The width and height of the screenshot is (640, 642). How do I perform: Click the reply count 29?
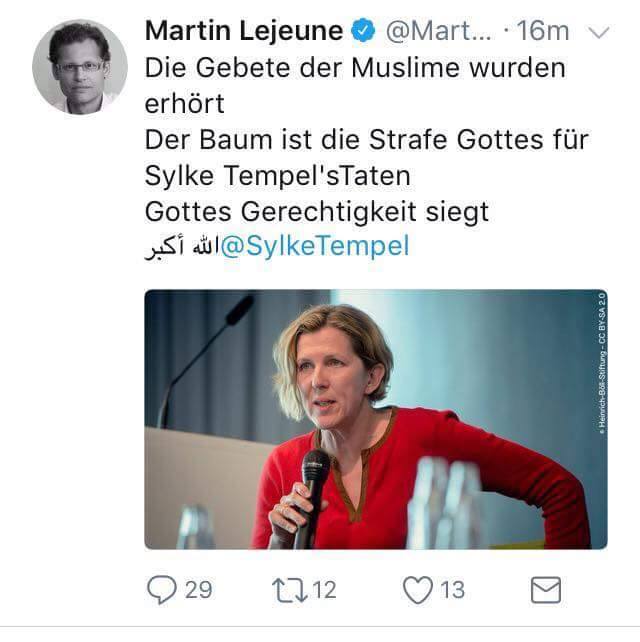pos(198,590)
